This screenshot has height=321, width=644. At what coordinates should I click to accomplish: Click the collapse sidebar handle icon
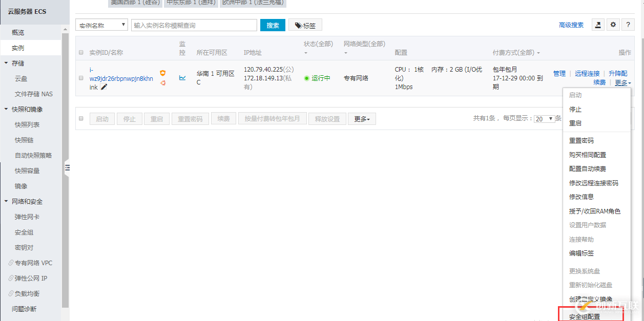pos(67,168)
